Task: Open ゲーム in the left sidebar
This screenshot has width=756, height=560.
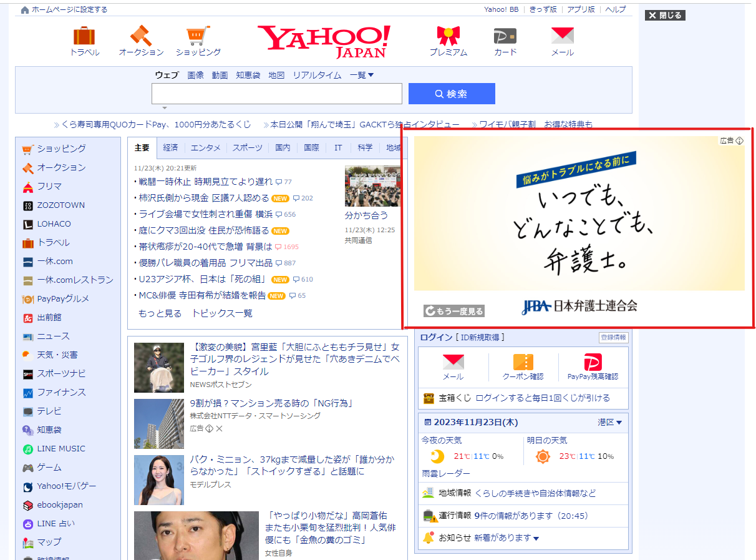Action: (x=49, y=467)
